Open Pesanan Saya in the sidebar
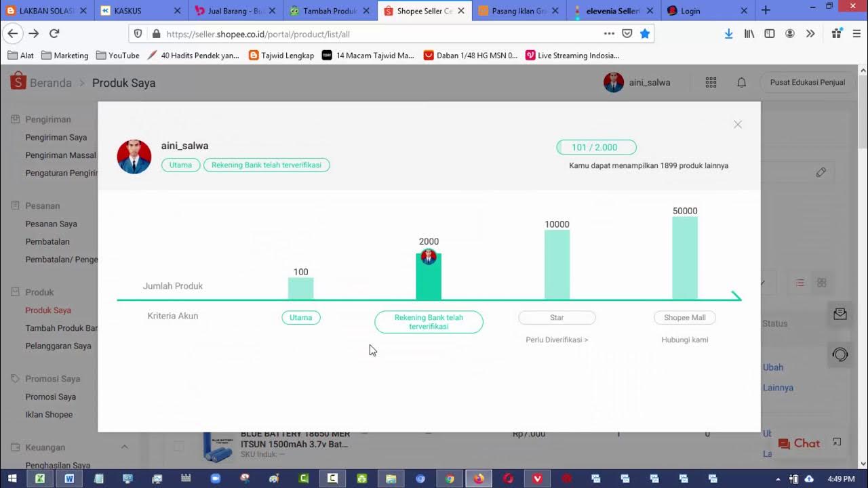868x488 pixels. pos(52,224)
